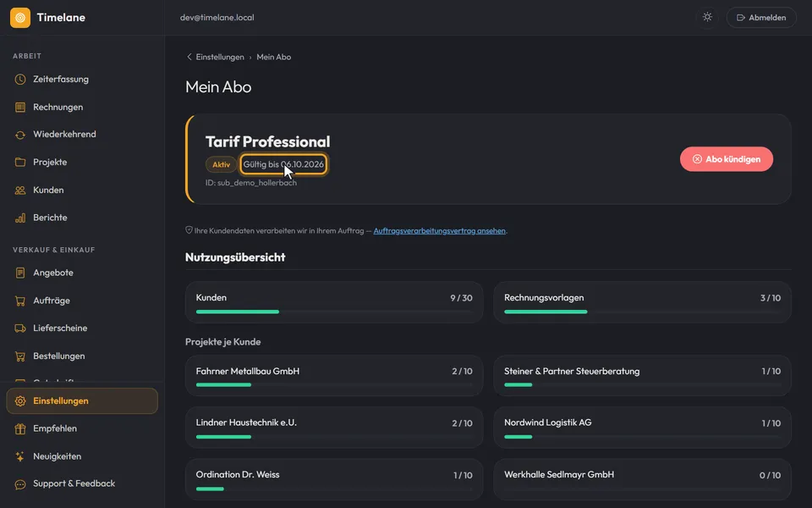Click the Rechnungsvorlagen usage progress bar
Viewport: 812px width, 508px height.
642,312
